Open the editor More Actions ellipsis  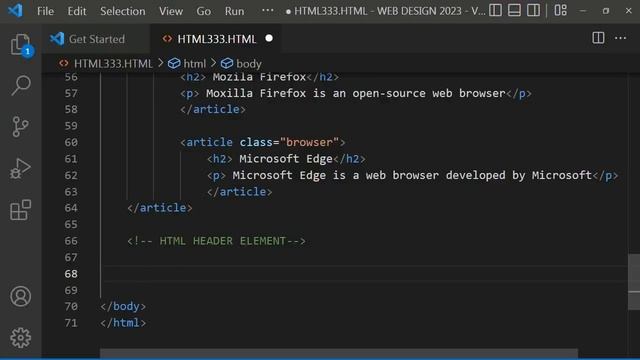click(620, 38)
